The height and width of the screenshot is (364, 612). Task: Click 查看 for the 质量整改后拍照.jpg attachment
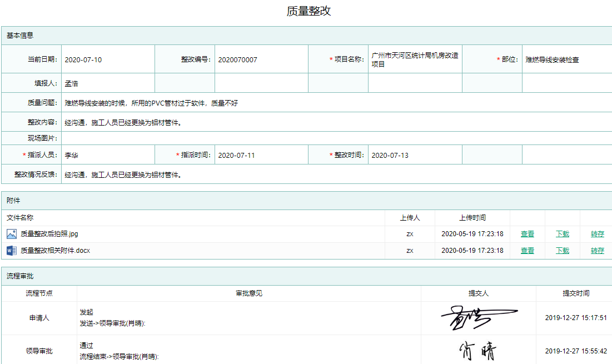click(527, 234)
